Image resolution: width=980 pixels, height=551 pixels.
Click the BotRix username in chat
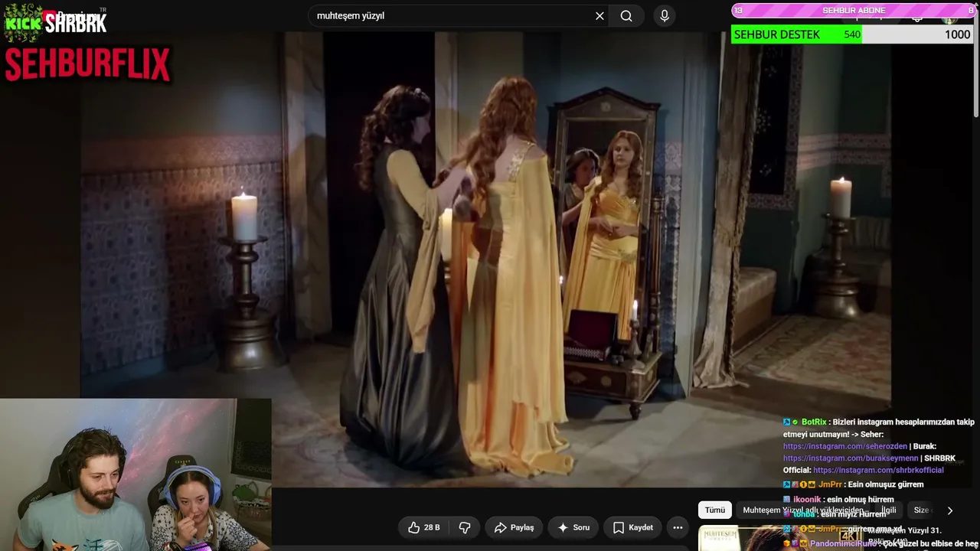point(814,422)
